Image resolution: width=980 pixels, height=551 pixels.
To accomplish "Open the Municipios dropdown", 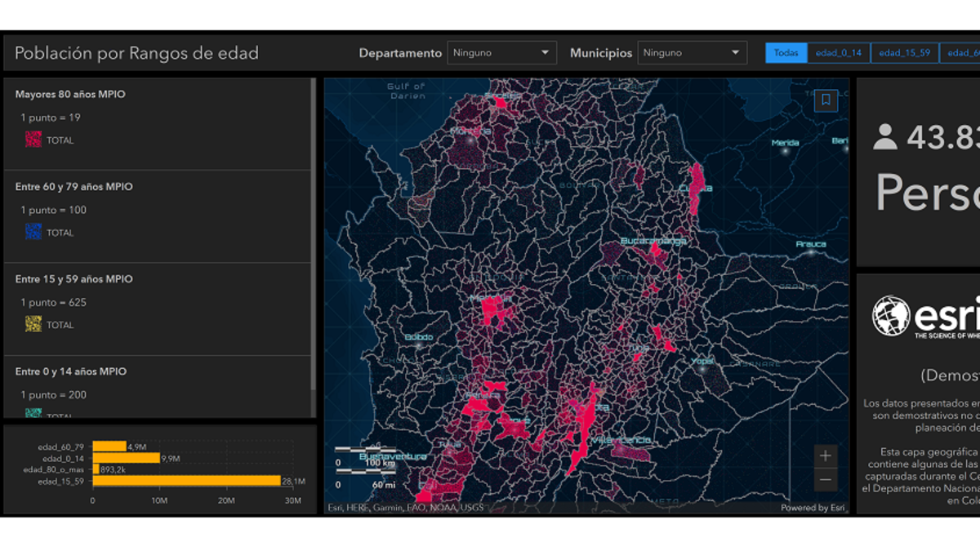I will click(692, 53).
